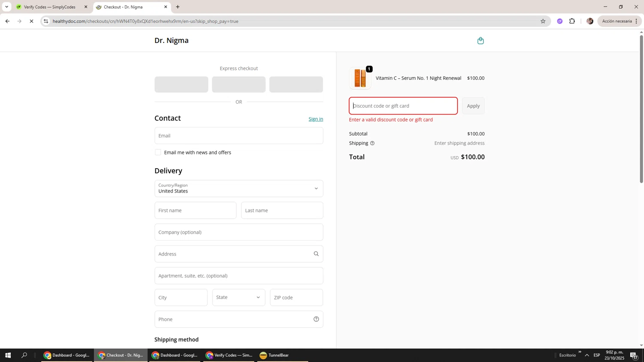Image resolution: width=644 pixels, height=362 pixels.
Task: Click the purple extension icon in toolbar
Action: pos(559,21)
